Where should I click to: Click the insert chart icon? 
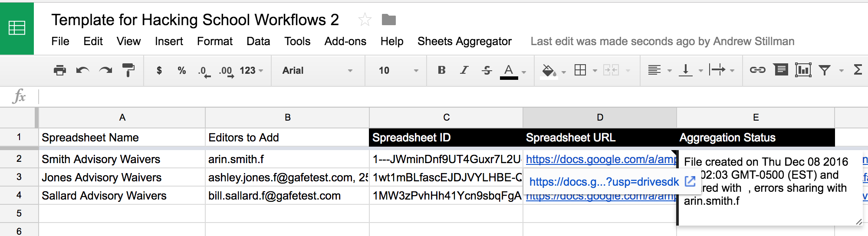(803, 70)
